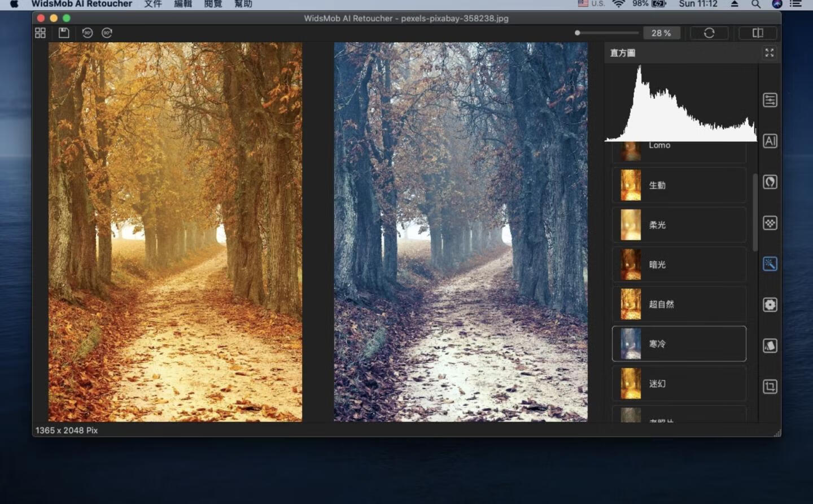Click the zoom slider handle
Viewport: 813px width, 504px height.
[x=577, y=33]
